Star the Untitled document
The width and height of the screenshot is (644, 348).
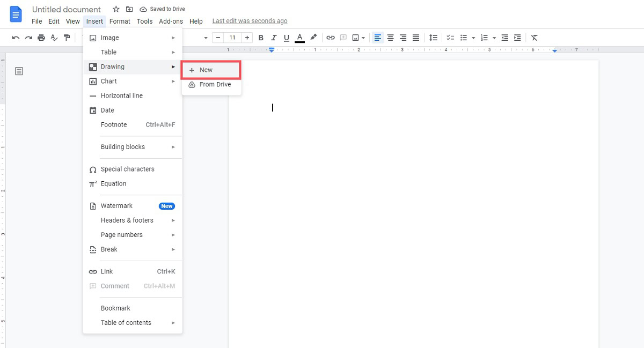coord(116,9)
